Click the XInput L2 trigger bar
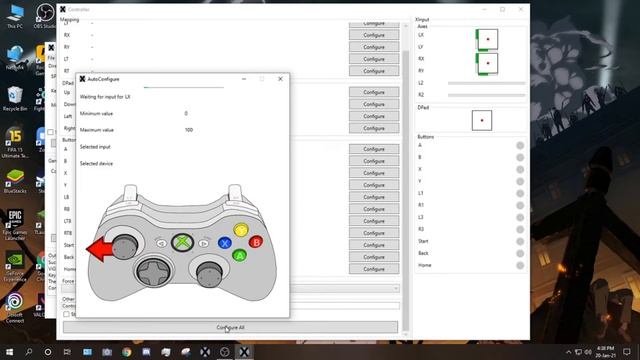The height and width of the screenshot is (360, 640). (x=486, y=83)
